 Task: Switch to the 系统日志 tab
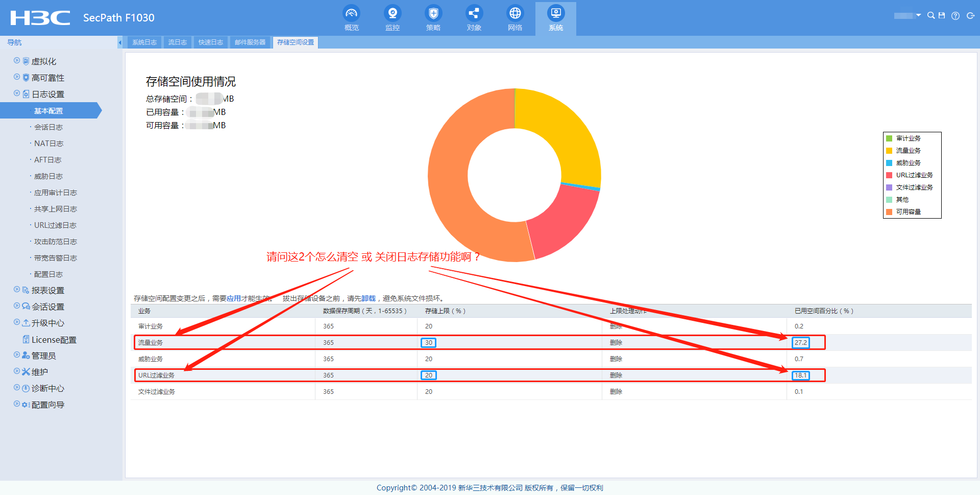point(144,42)
